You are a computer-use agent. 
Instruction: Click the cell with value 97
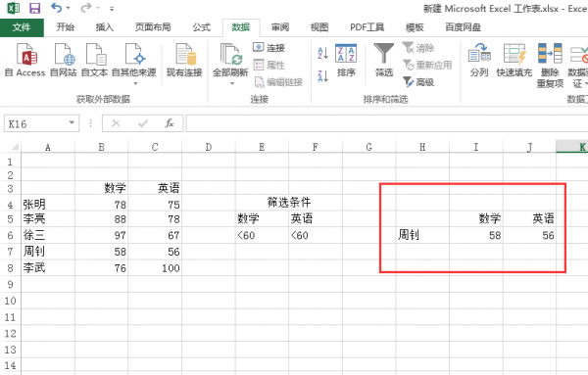(x=102, y=235)
